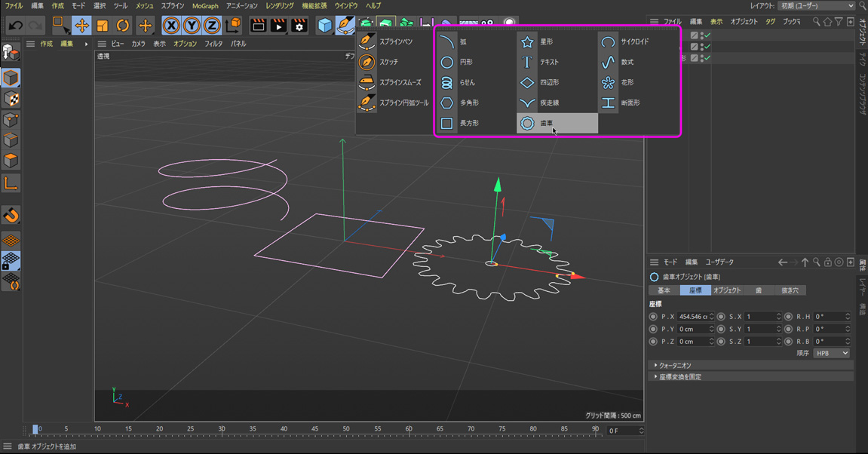868x454 pixels.
Task: Activate the Rotate tool in toolbar
Action: point(122,26)
